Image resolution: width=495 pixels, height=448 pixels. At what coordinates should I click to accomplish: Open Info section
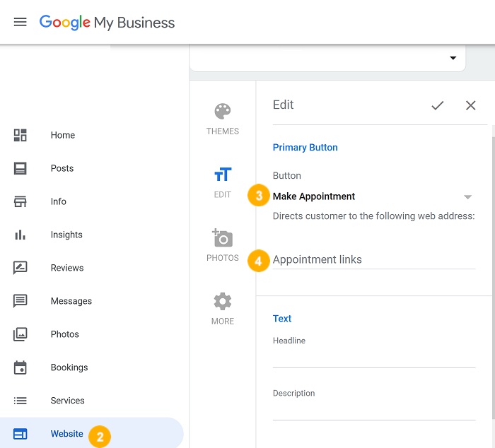point(59,201)
